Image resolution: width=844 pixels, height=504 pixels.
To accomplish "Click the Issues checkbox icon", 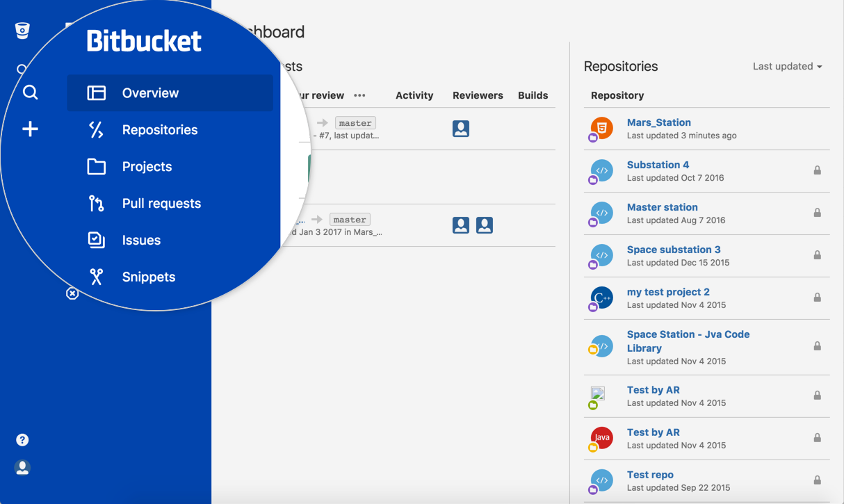I will 97,241.
